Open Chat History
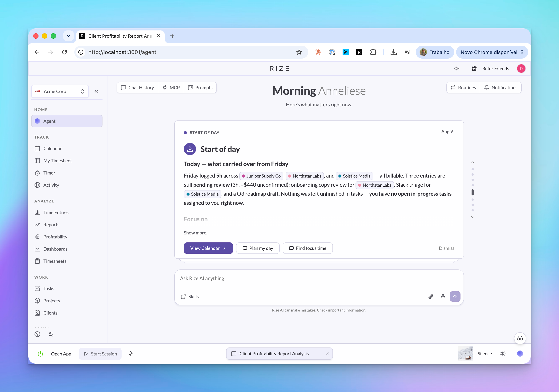559x392 pixels. [x=138, y=88]
